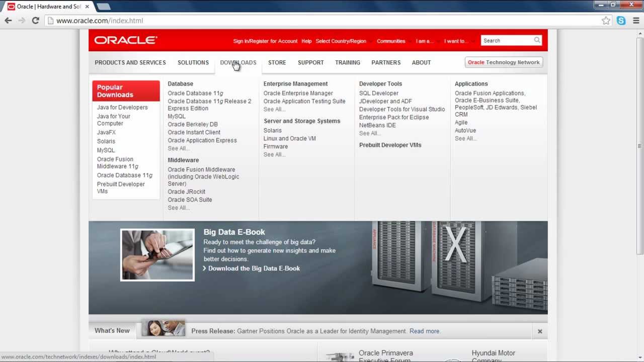The width and height of the screenshot is (644, 362).
Task: Click into the Search text box
Action: pyautogui.click(x=507, y=40)
